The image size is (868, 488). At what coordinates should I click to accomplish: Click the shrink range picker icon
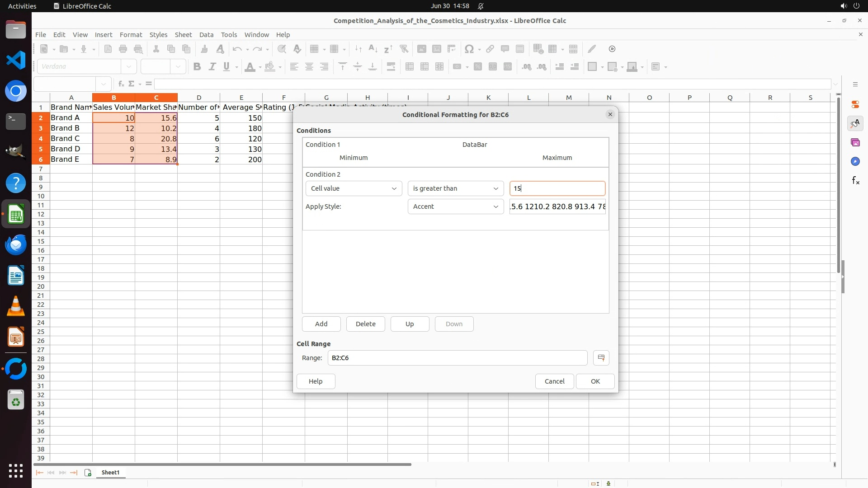pyautogui.click(x=601, y=358)
